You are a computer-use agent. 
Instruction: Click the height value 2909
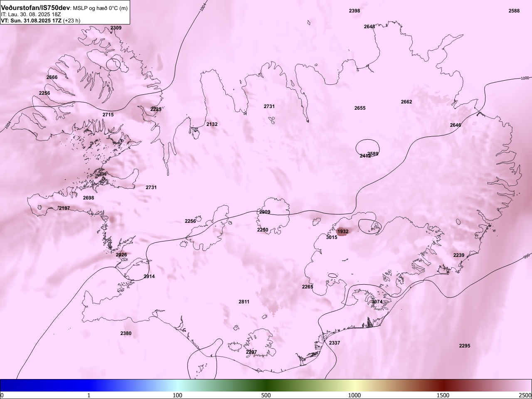tap(265, 212)
